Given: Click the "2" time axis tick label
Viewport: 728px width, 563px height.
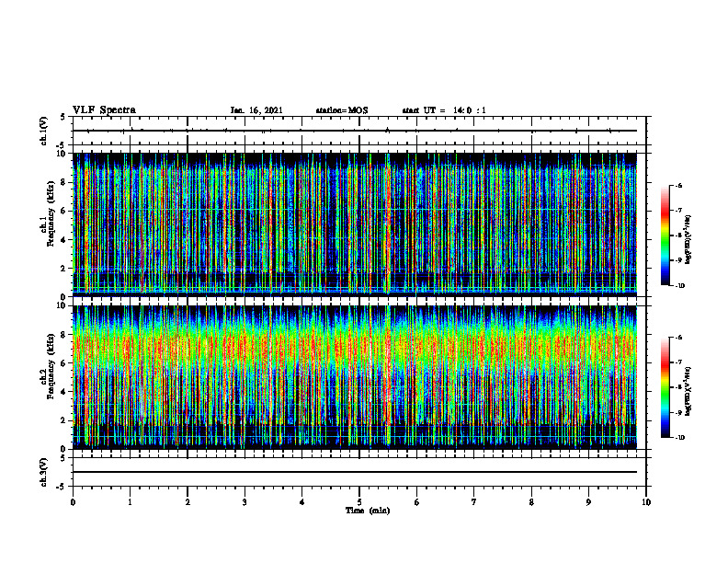Looking at the screenshot, I should click(x=188, y=502).
